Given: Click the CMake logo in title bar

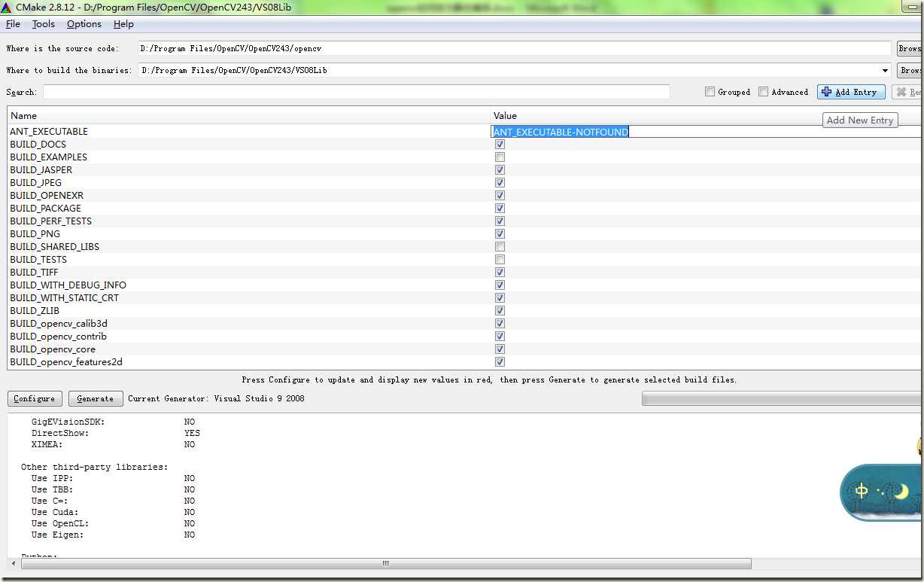Looking at the screenshot, I should [x=6, y=7].
